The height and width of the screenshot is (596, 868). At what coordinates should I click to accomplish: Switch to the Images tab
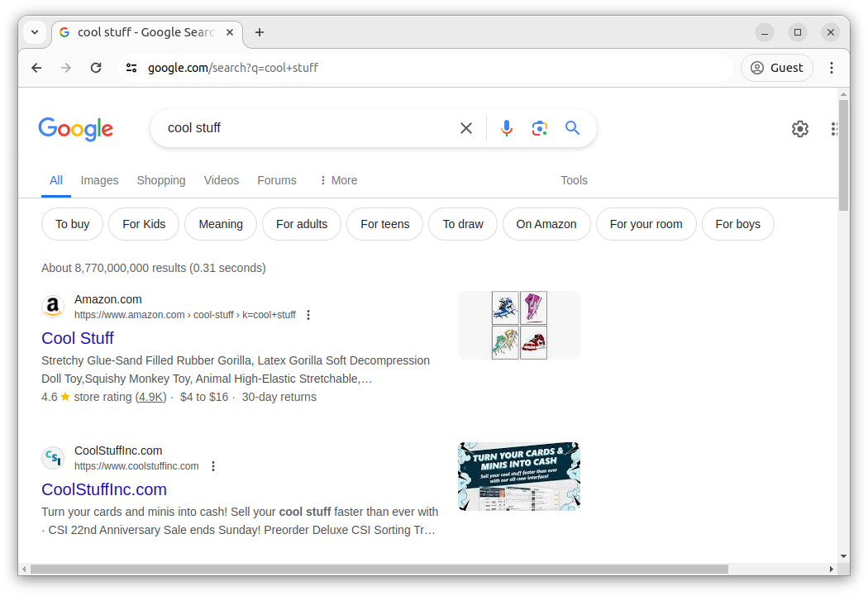click(100, 180)
